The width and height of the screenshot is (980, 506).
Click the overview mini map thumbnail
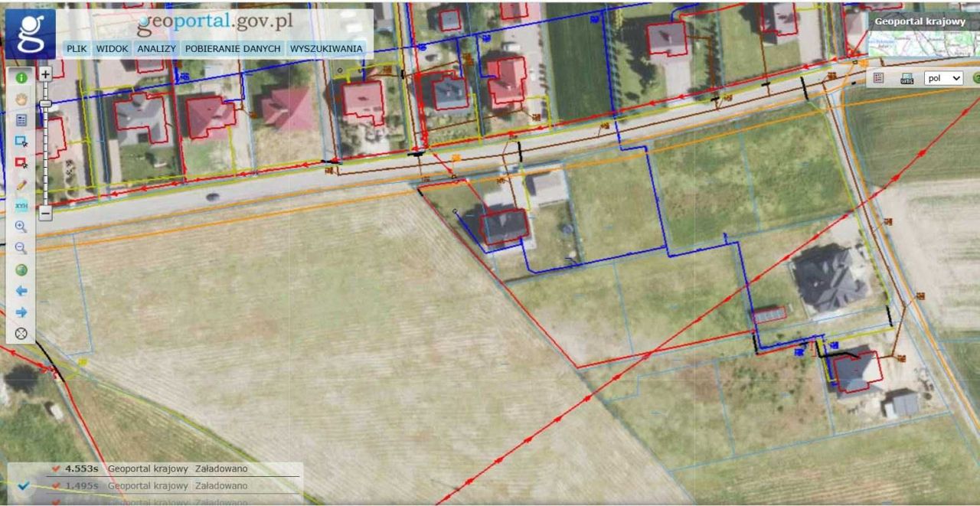923,44
